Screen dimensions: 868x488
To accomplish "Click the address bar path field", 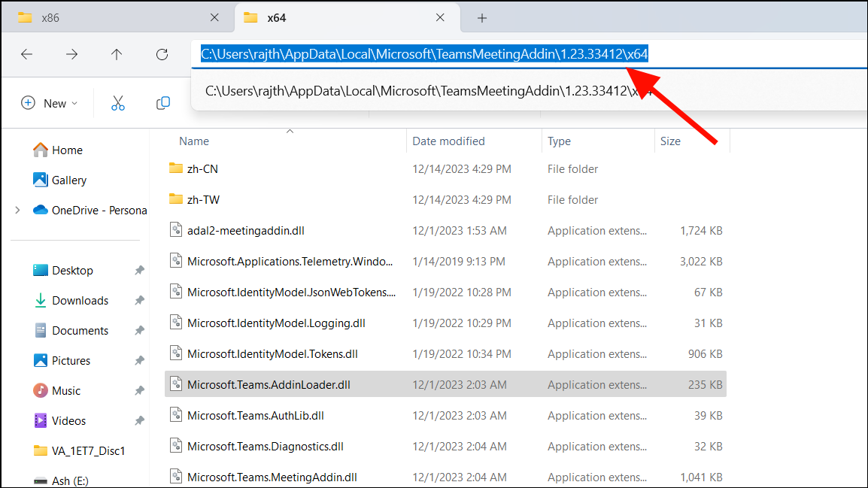I will (530, 54).
